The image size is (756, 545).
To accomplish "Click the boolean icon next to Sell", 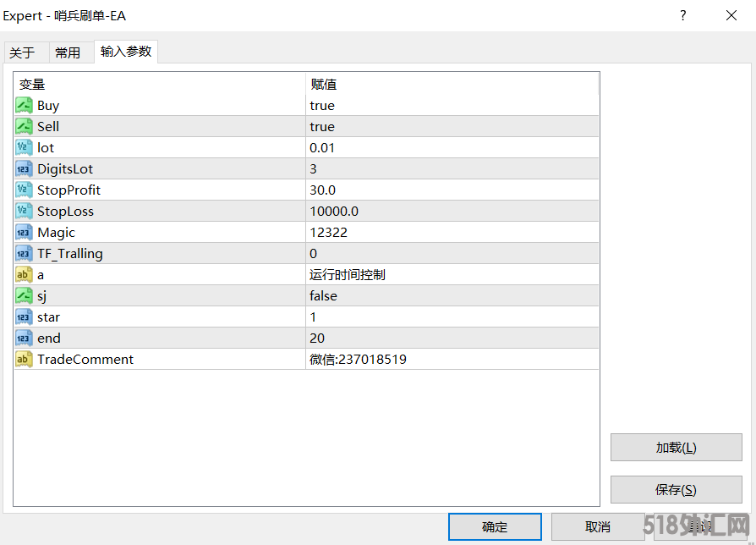I will 24,127.
